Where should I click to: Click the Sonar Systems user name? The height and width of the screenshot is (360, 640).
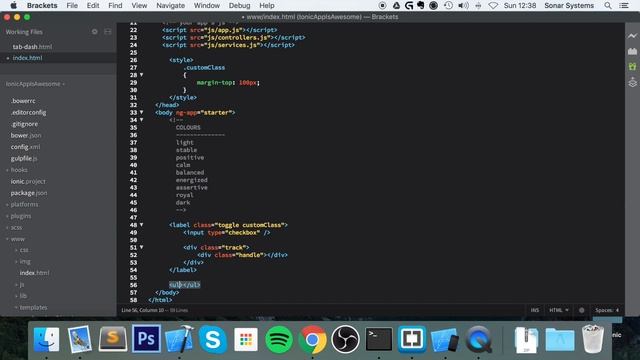(569, 6)
